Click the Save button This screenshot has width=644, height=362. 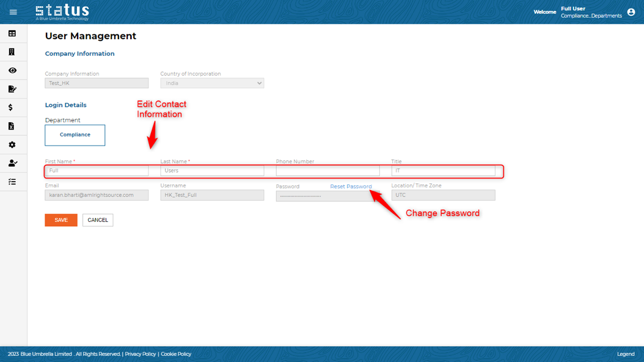[61, 220]
